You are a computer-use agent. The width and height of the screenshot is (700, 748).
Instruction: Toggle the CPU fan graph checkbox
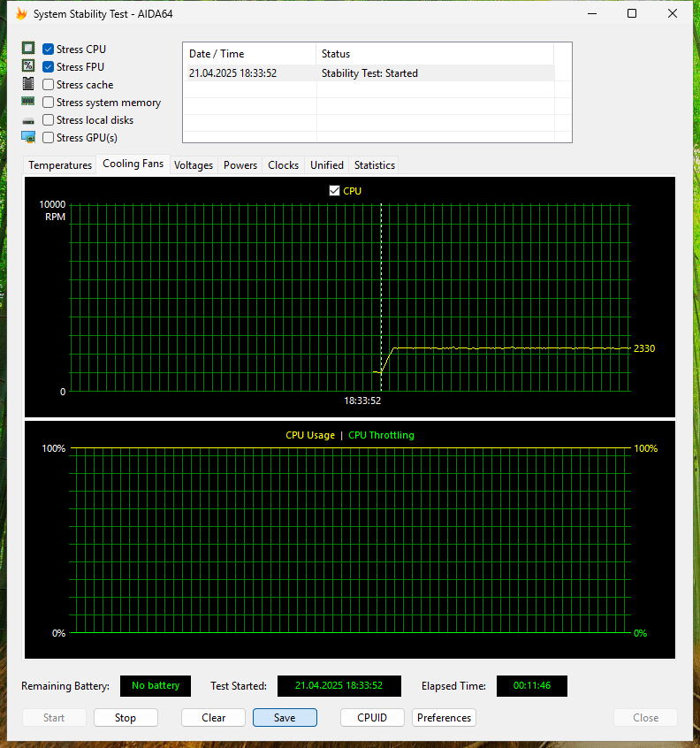coord(334,191)
